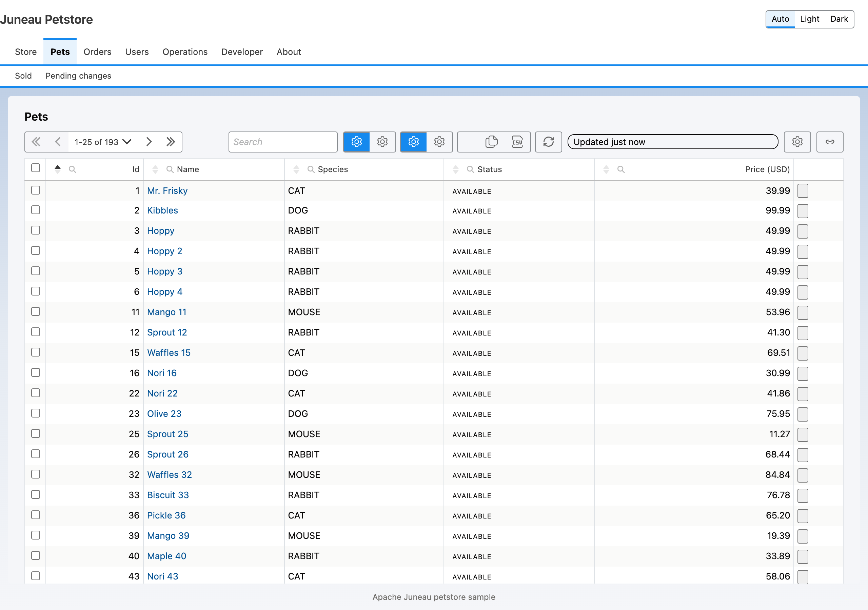
Task: Open the Waffles 15 pet link
Action: [x=169, y=353]
